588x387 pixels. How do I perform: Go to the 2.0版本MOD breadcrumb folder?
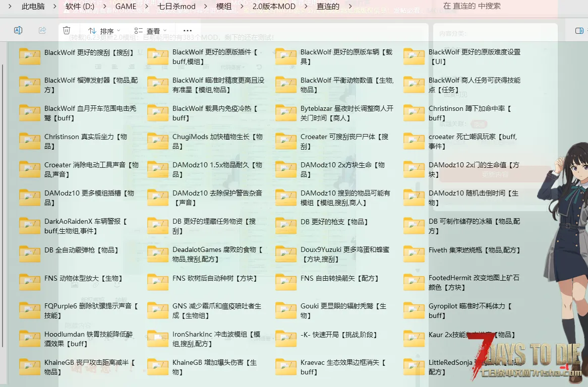274,7
